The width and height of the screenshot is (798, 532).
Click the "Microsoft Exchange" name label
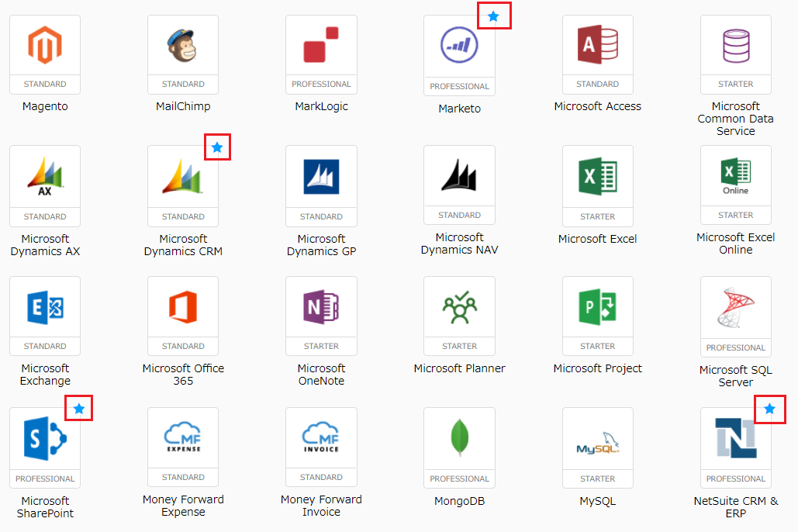(x=45, y=374)
